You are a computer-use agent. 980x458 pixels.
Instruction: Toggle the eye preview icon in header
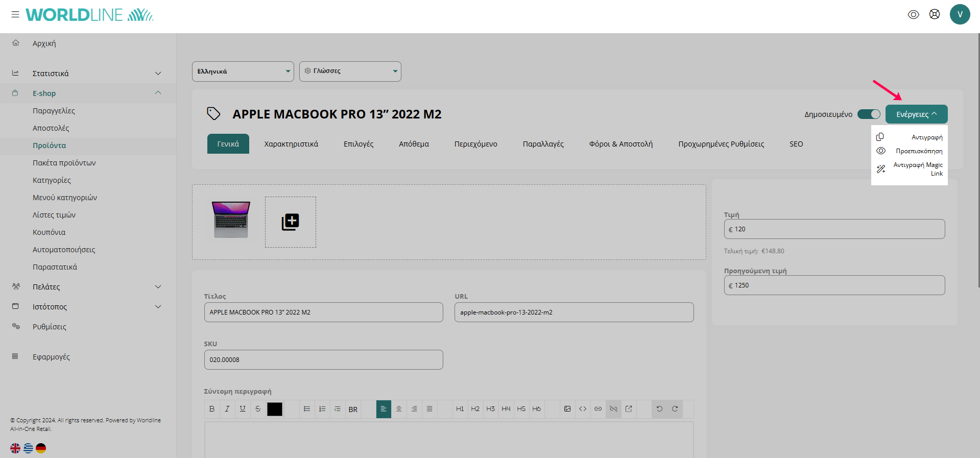tap(913, 14)
